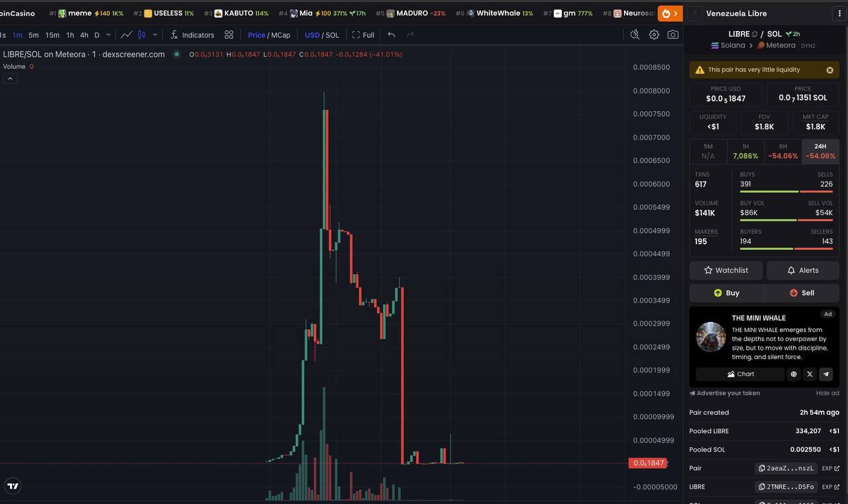Switch price denomination to SOL
Image resolution: width=848 pixels, height=504 pixels.
332,35
